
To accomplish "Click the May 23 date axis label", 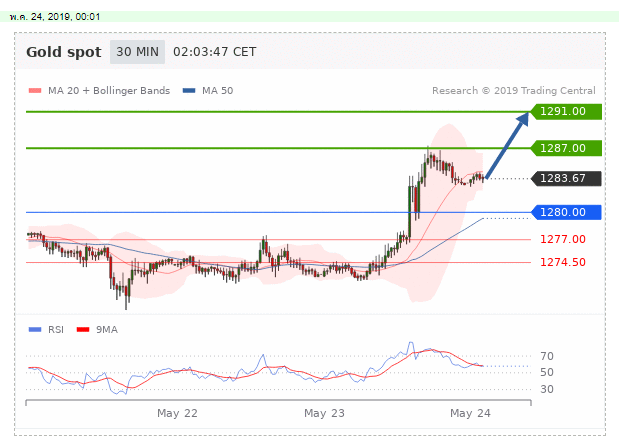I will click(324, 413).
